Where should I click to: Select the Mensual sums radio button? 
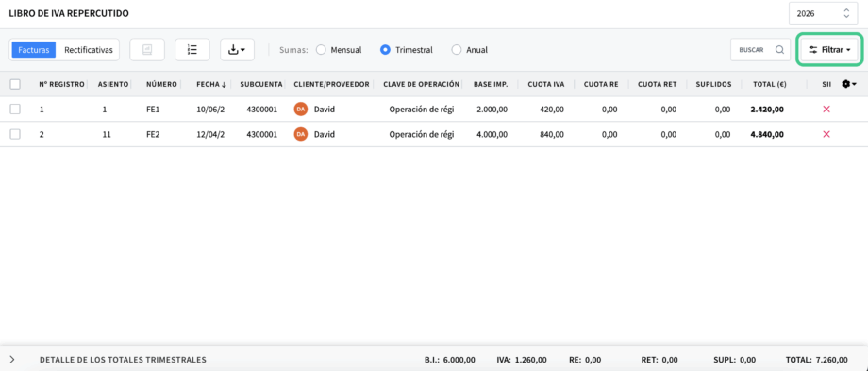click(321, 50)
